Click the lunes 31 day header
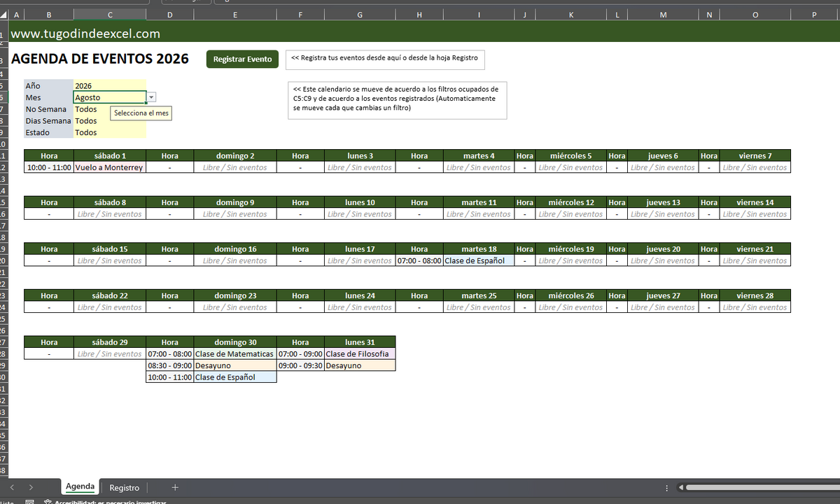This screenshot has width=840, height=504. [359, 342]
